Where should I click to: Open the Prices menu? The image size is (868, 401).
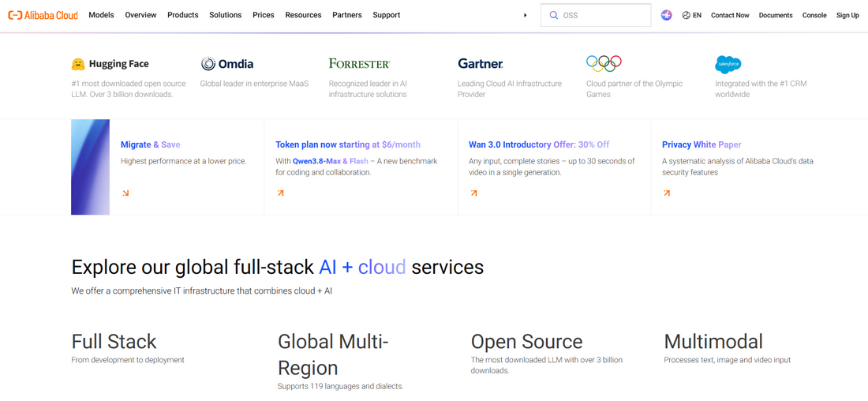click(x=264, y=15)
